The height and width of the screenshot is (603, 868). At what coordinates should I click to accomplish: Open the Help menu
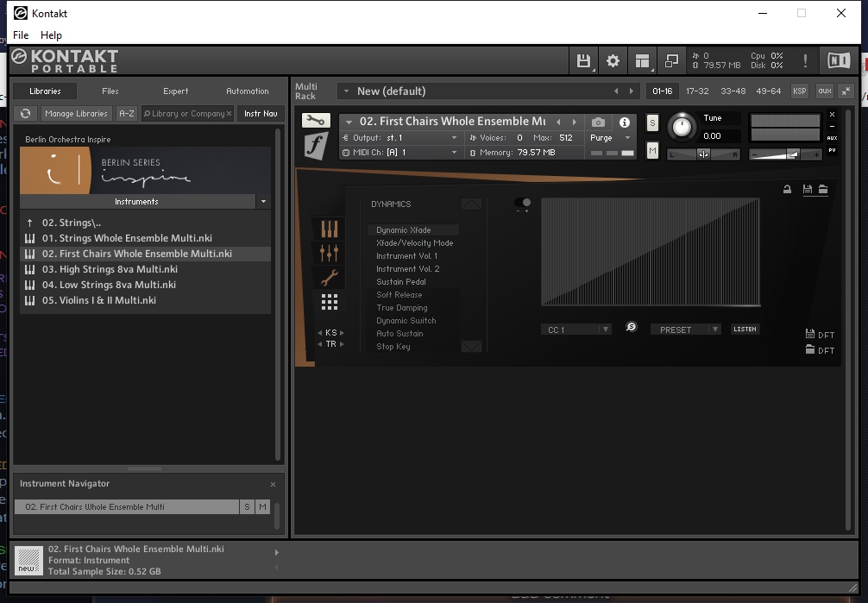[x=51, y=35]
